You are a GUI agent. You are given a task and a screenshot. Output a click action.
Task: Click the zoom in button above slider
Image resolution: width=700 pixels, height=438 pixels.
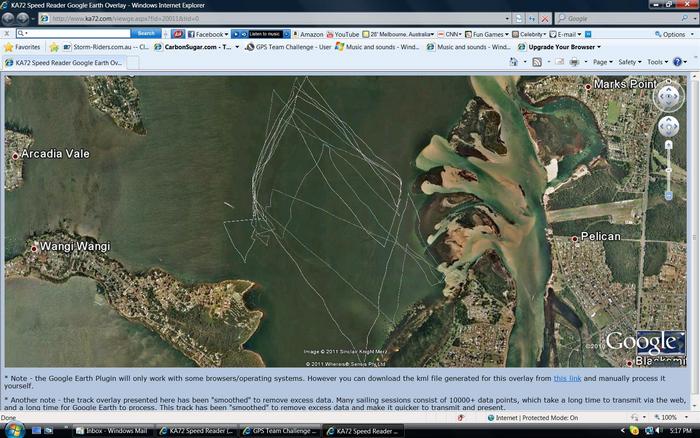[668, 145]
